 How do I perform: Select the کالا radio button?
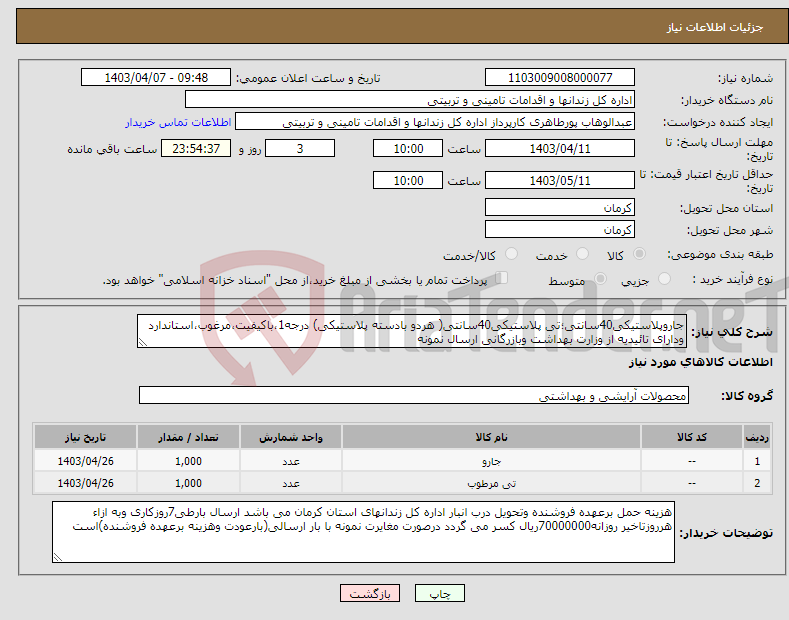(x=640, y=254)
